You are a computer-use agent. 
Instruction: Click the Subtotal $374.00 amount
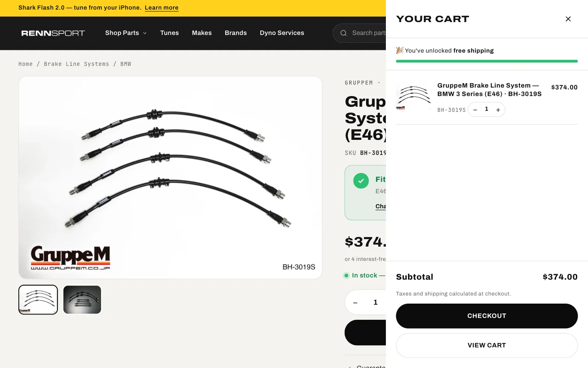(x=560, y=277)
